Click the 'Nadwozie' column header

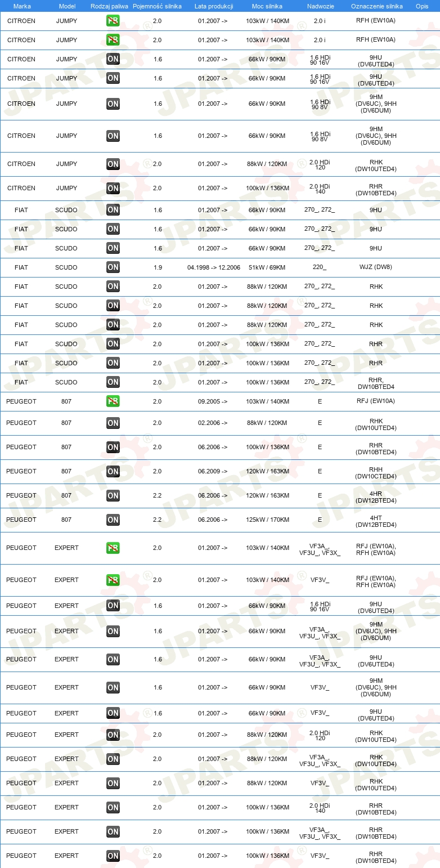[320, 6]
